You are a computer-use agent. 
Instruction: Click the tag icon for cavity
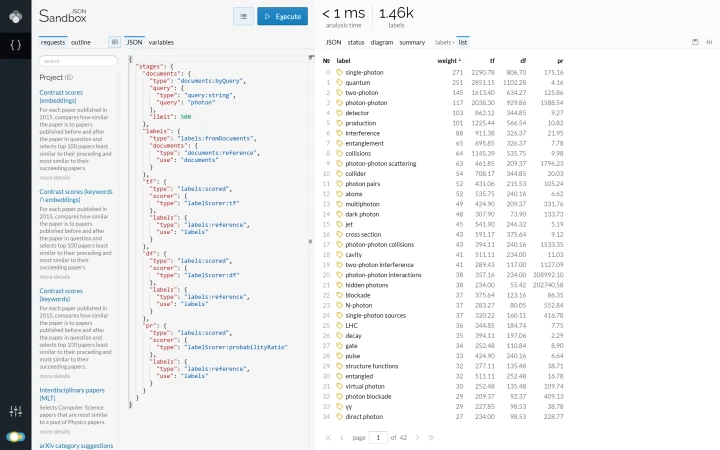[x=339, y=254]
